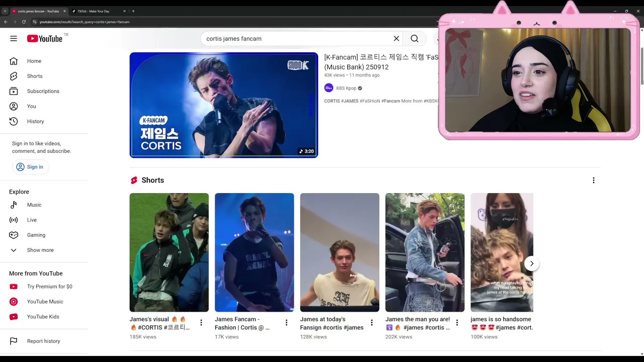Close the YouTube browser tab
Image resolution: width=644 pixels, height=362 pixels.
coord(64,11)
